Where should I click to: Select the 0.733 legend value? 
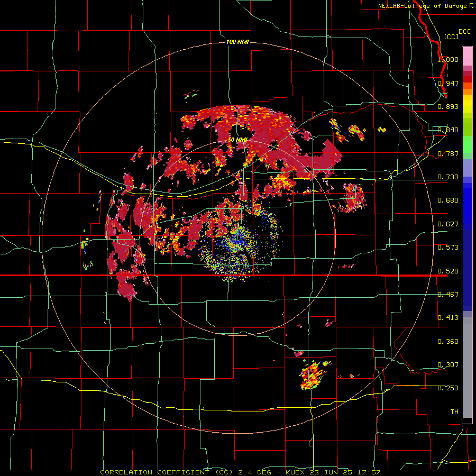tap(448, 177)
